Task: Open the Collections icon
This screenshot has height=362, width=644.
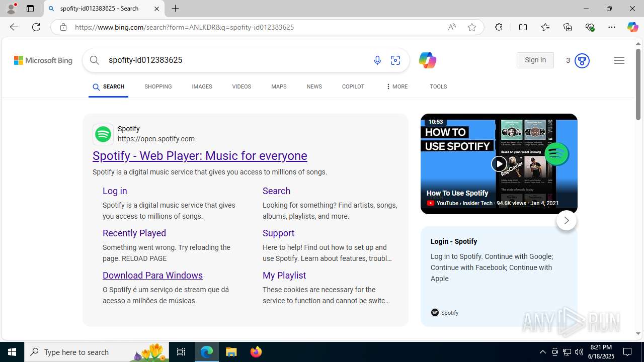Action: point(568,27)
